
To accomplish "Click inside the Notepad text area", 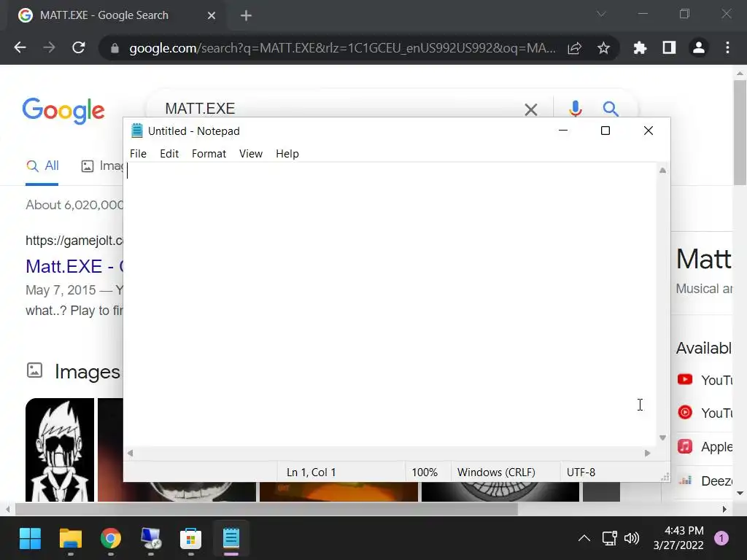I will 391,305.
